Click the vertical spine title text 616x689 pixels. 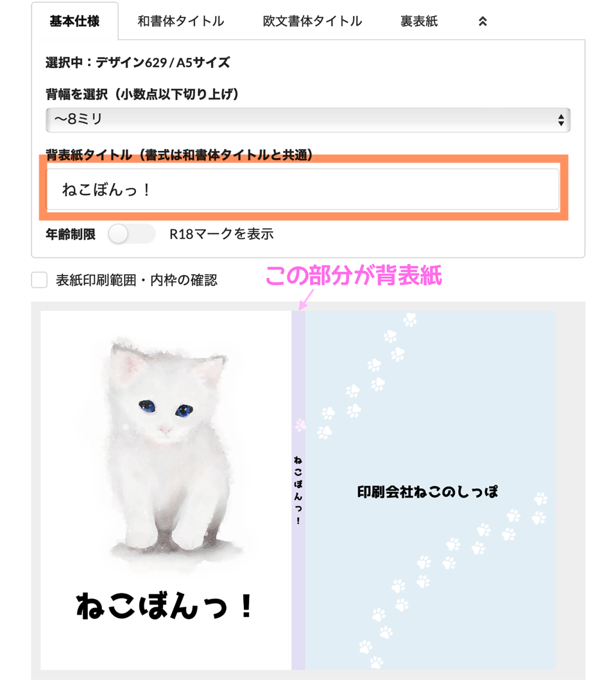click(x=298, y=490)
